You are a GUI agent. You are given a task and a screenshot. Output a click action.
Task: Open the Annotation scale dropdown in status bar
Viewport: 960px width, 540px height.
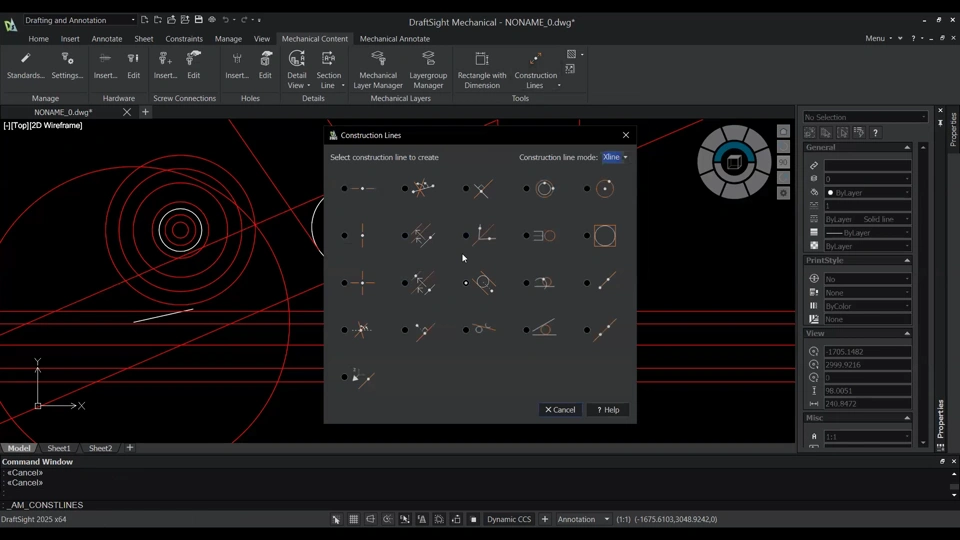pos(583,519)
